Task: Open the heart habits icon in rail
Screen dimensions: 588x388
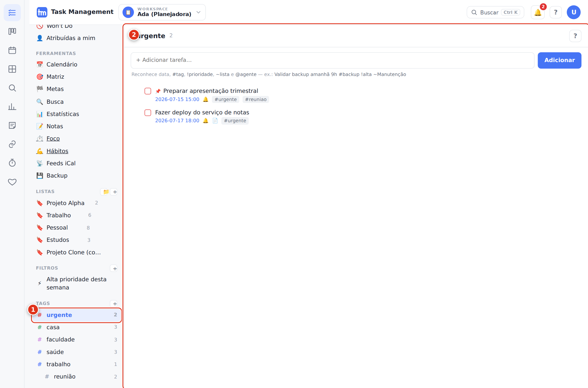Action: pyautogui.click(x=12, y=182)
